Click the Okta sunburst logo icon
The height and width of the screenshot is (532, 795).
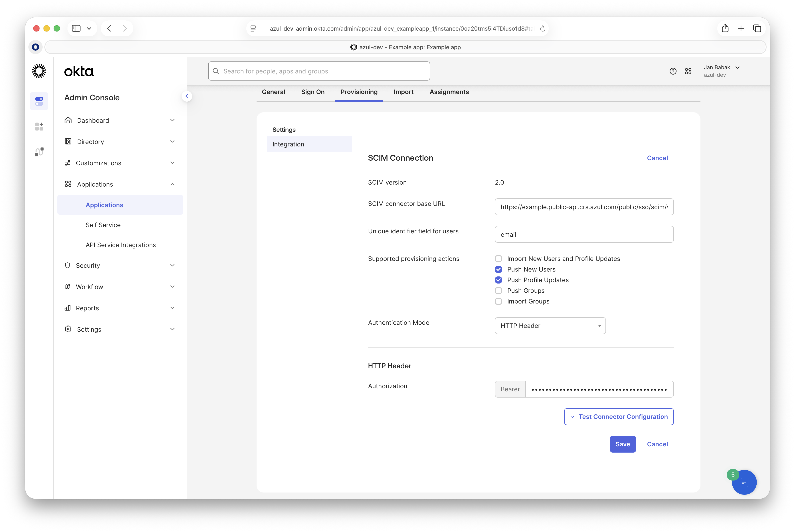pyautogui.click(x=39, y=71)
